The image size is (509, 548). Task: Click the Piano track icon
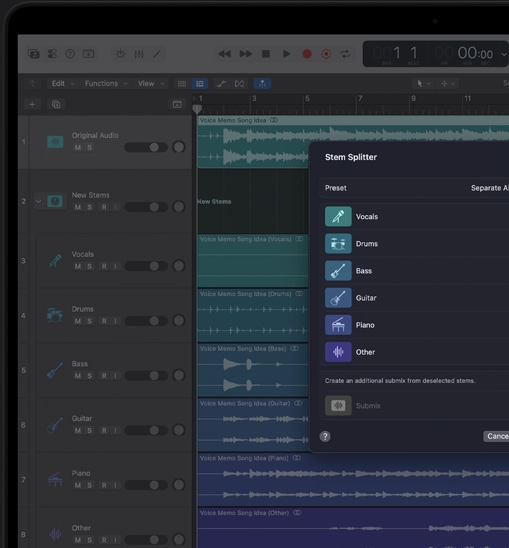point(55,480)
